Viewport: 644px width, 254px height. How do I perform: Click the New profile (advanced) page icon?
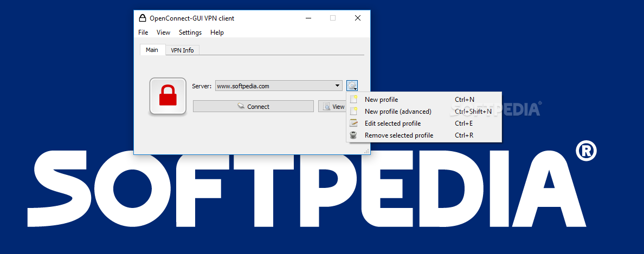353,111
